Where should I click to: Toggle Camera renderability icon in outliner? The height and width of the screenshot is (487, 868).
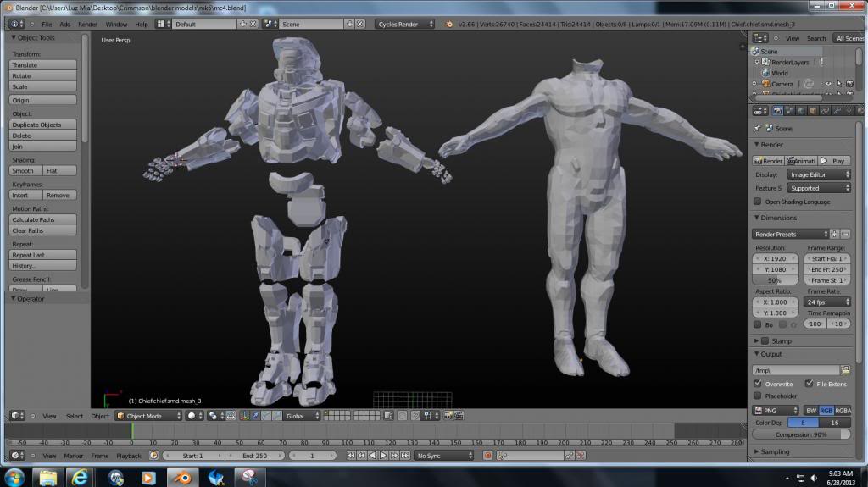point(849,84)
